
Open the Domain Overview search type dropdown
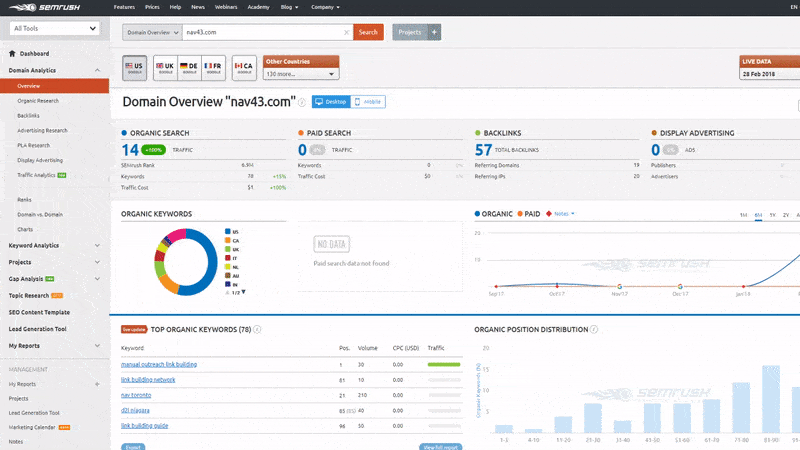152,32
